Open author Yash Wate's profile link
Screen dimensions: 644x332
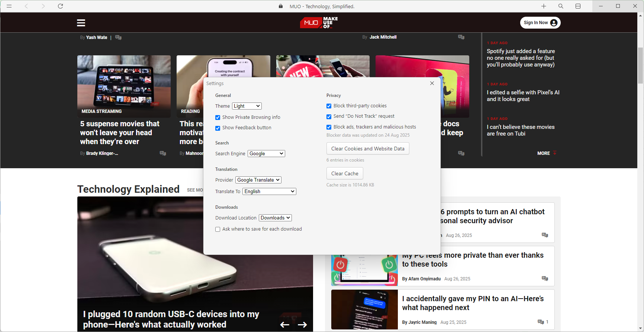pyautogui.click(x=97, y=38)
